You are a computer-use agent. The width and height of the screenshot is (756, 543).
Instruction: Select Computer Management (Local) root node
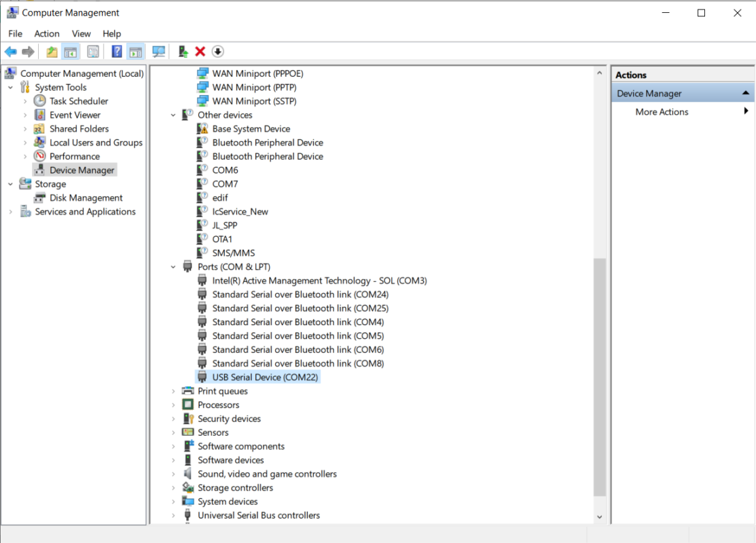point(82,74)
